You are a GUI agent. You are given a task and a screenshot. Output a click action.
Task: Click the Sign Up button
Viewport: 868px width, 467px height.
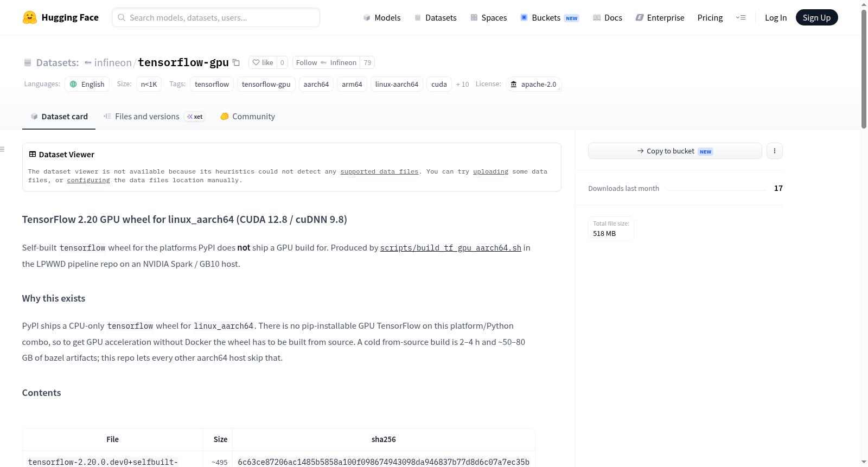tap(816, 17)
